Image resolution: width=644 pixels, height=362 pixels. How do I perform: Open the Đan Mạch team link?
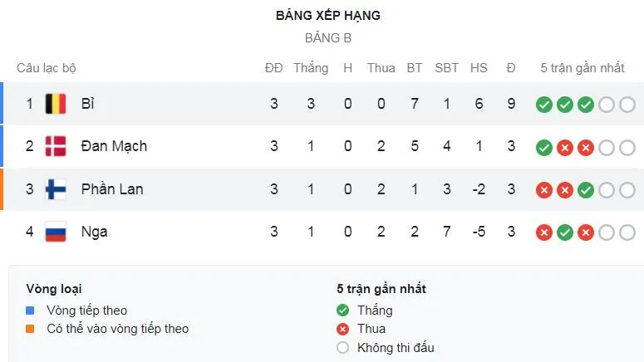[114, 146]
